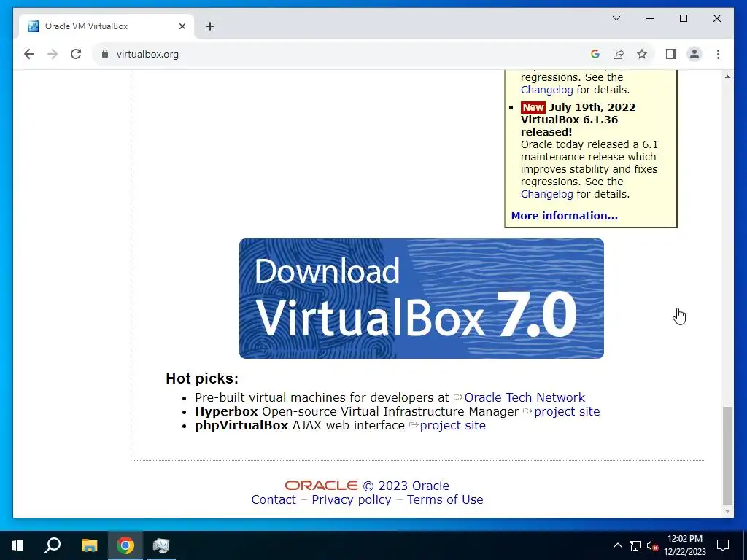Screen dimensions: 747x560
Task: Open the phpVirtualBox project site link
Action: coord(452,425)
